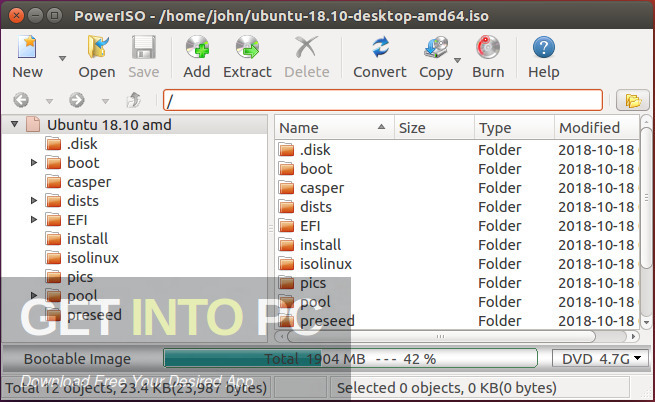Click the horizontal scrollbar under file list

(x=441, y=336)
